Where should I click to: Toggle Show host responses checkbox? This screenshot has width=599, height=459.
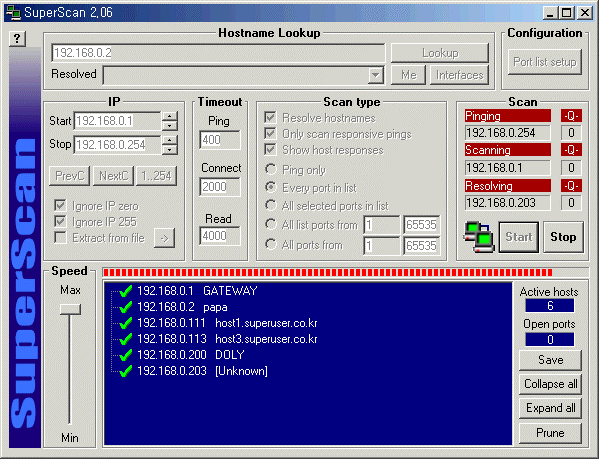point(270,149)
